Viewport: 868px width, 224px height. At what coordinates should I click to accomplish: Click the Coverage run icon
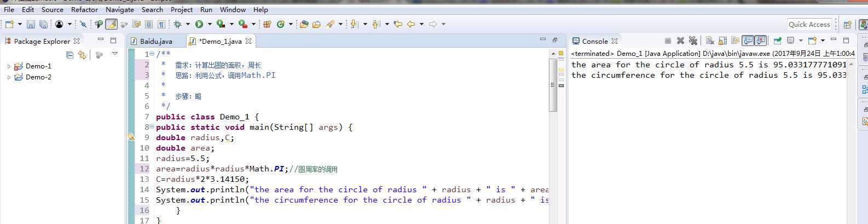tap(221, 24)
